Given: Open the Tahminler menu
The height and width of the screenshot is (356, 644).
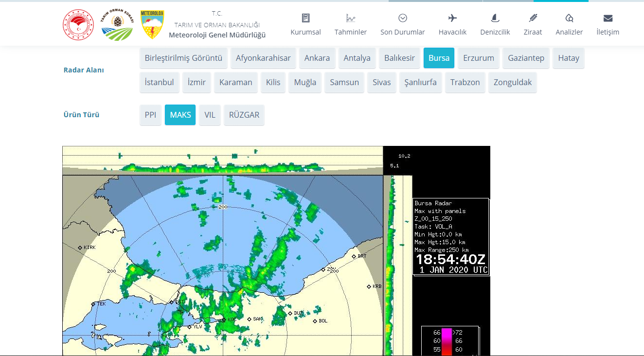Looking at the screenshot, I should tap(351, 32).
